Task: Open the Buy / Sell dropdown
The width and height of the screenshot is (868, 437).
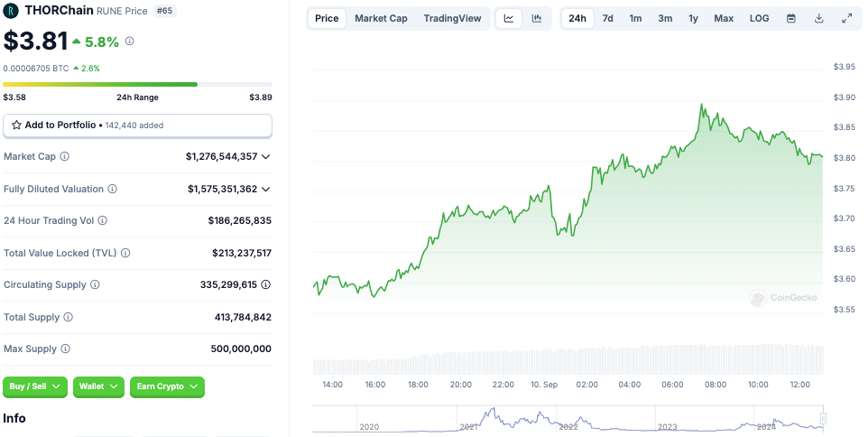Action: point(35,386)
